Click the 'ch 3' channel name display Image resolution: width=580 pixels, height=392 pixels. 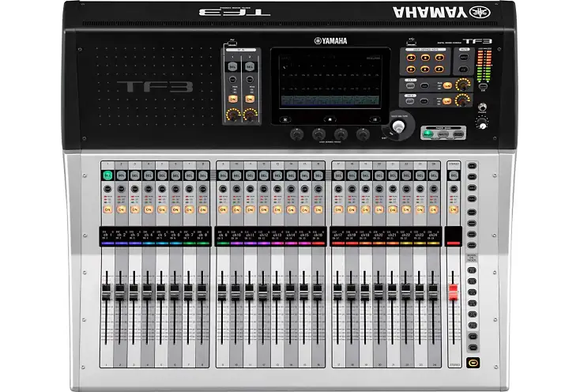tap(134, 236)
